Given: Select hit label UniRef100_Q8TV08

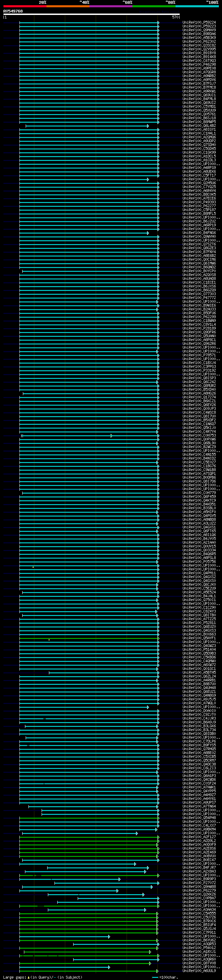Looking at the screenshot, I should pyautogui.click(x=199, y=963).
